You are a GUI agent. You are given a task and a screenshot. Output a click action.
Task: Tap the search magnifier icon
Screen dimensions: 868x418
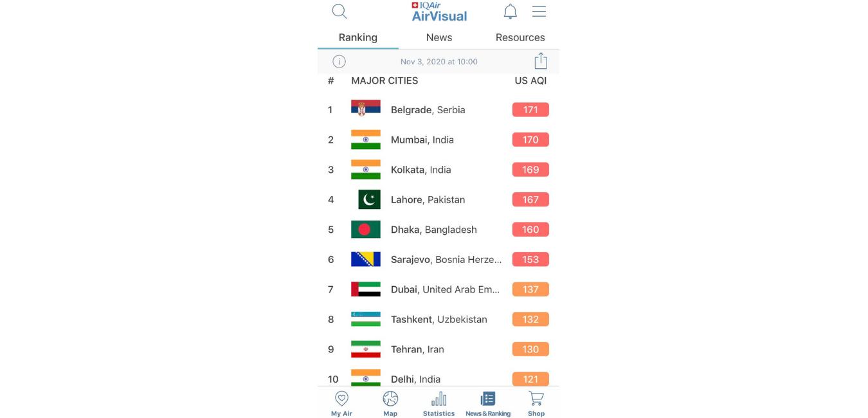click(339, 12)
